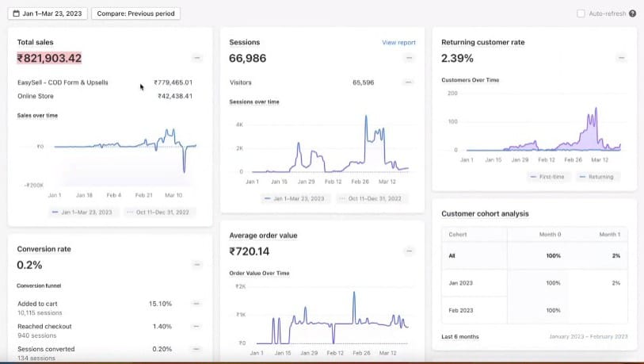
Task: Enable the Auto-refresh checkbox
Action: coord(581,13)
